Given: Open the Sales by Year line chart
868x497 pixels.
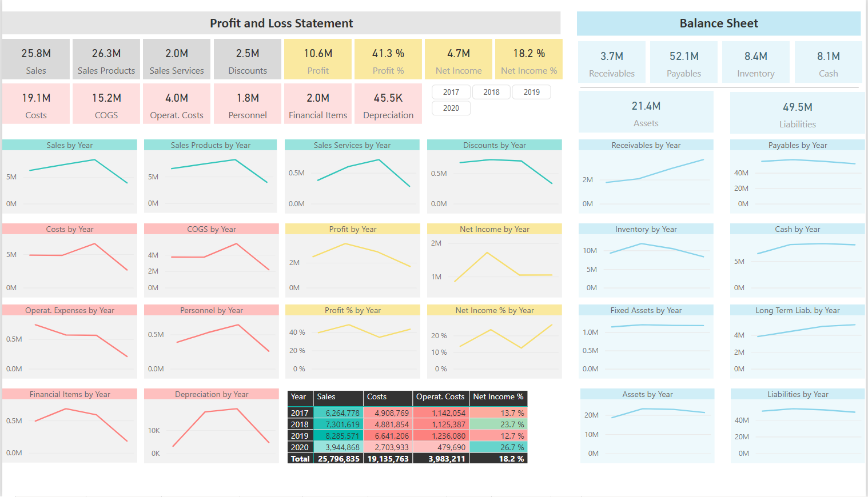Looking at the screenshot, I should pyautogui.click(x=69, y=176).
